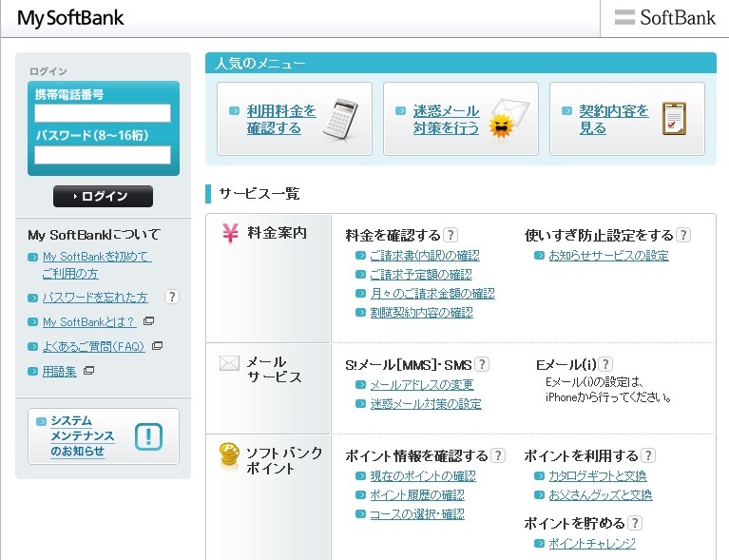Open システムメンテナンスのお知らせ link

[x=83, y=435]
